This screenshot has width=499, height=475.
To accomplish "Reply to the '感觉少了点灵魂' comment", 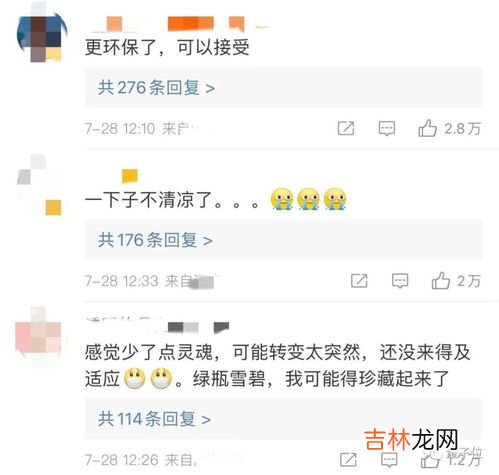I will pos(389,460).
